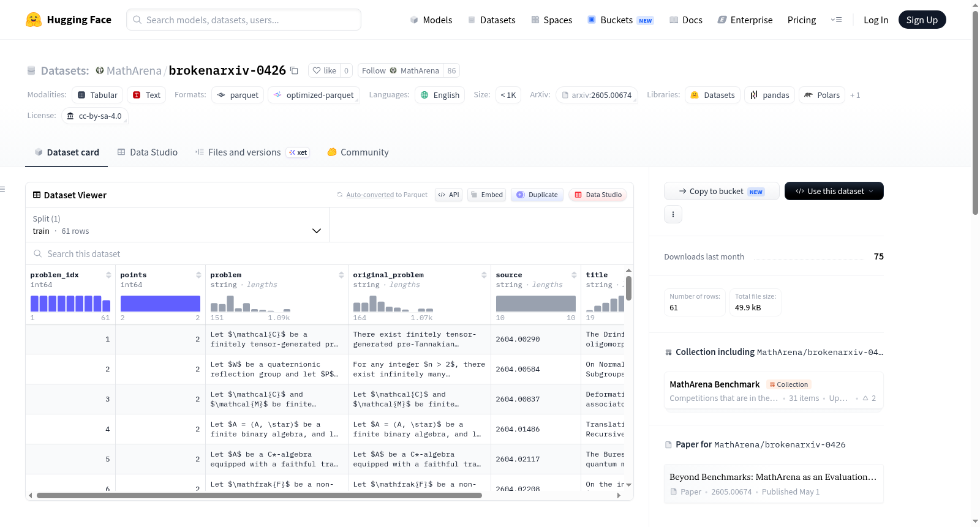Select the optimized-parquet format tag
The height and width of the screenshot is (527, 980).
(314, 95)
